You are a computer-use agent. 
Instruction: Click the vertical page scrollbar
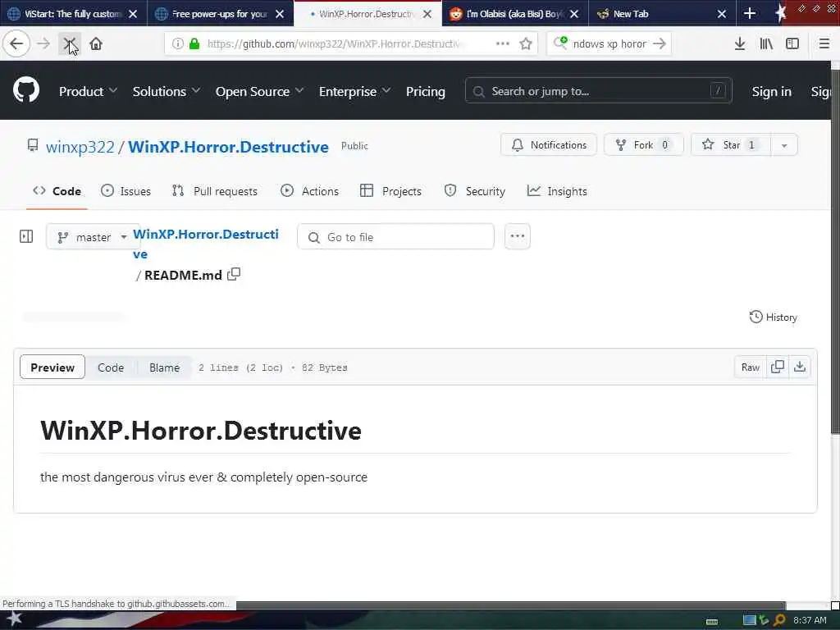click(x=835, y=252)
